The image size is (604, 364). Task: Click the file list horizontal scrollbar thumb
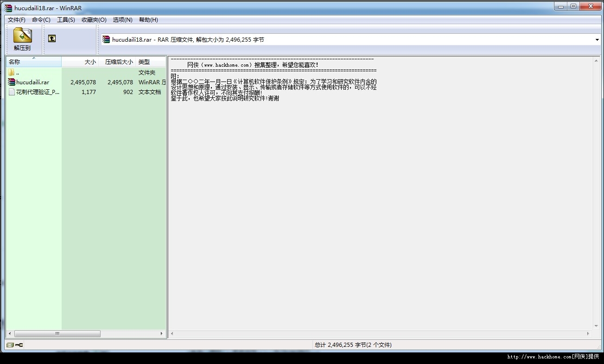coord(57,333)
